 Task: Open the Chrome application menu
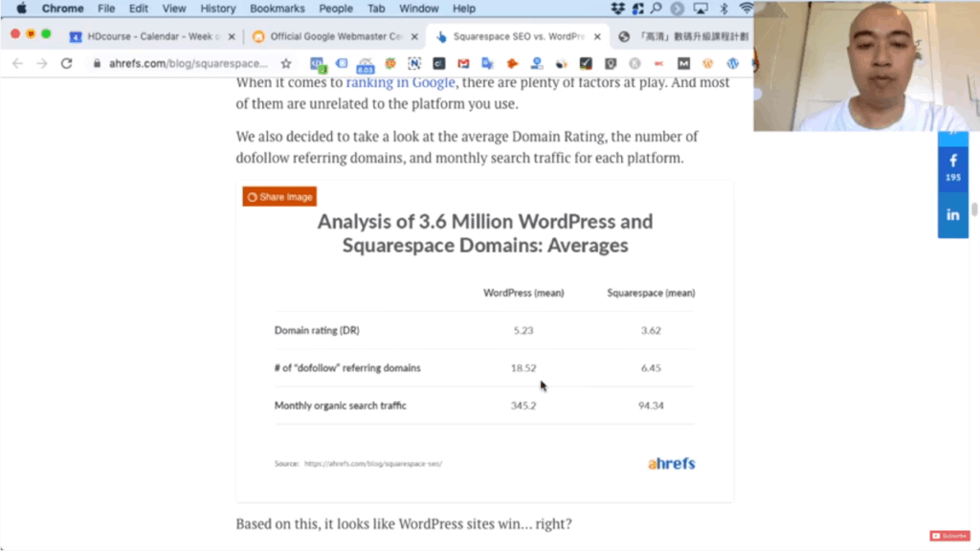(62, 8)
